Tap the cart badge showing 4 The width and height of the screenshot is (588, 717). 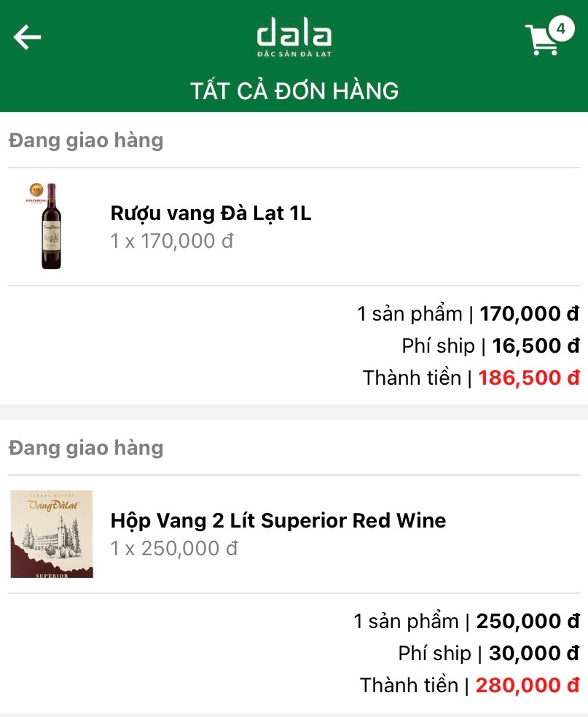point(560,29)
